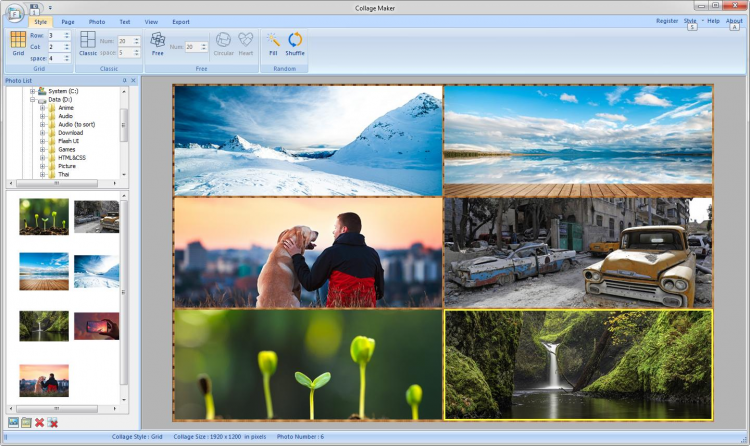The image size is (750, 446).
Task: Click the Register link
Action: 667,21
